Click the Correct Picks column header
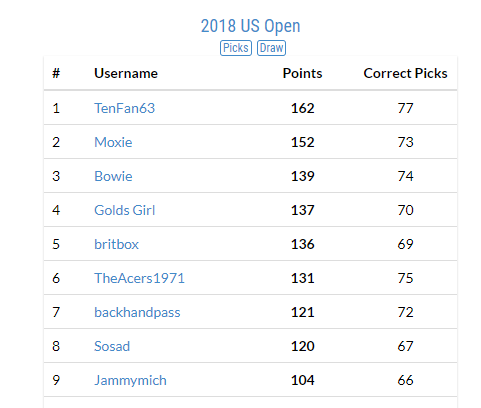 click(405, 73)
